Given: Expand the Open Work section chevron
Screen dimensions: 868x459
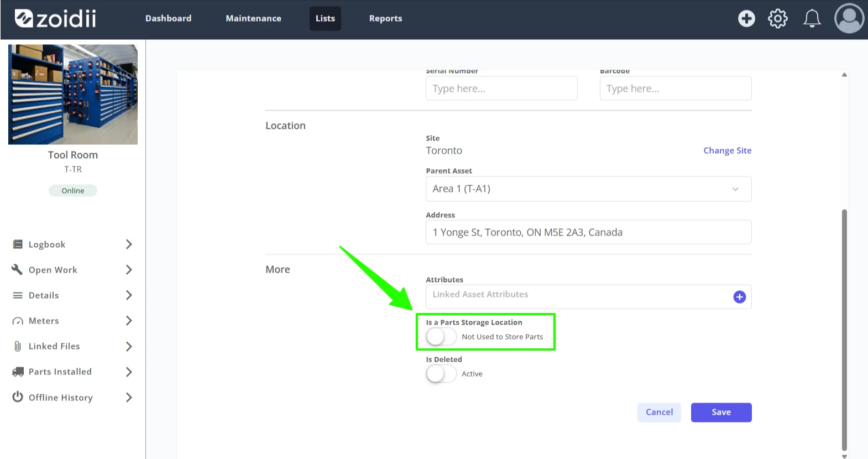Looking at the screenshot, I should [129, 270].
